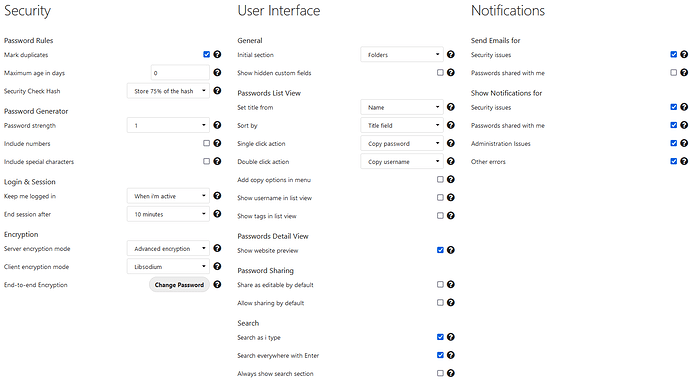Image resolution: width=690 pixels, height=384 pixels.
Task: Expand the End session after dropdown
Action: 168,214
